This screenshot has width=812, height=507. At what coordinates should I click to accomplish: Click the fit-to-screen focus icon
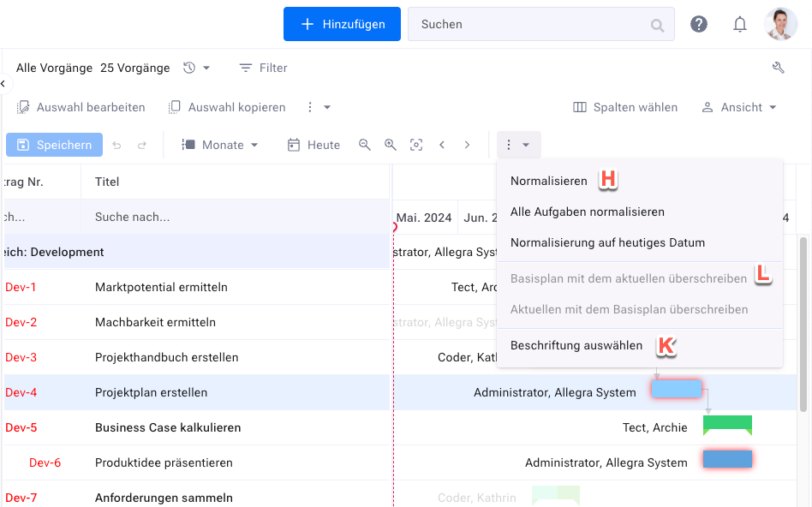point(416,145)
